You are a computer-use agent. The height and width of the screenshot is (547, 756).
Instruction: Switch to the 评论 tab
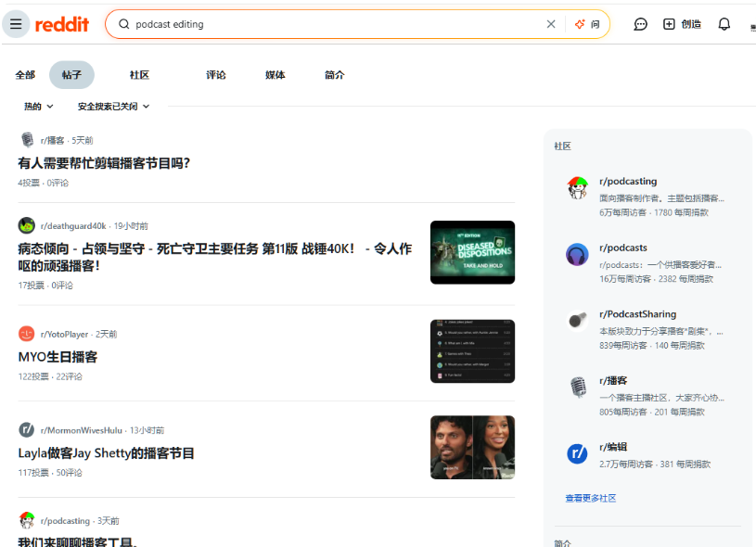pos(215,75)
